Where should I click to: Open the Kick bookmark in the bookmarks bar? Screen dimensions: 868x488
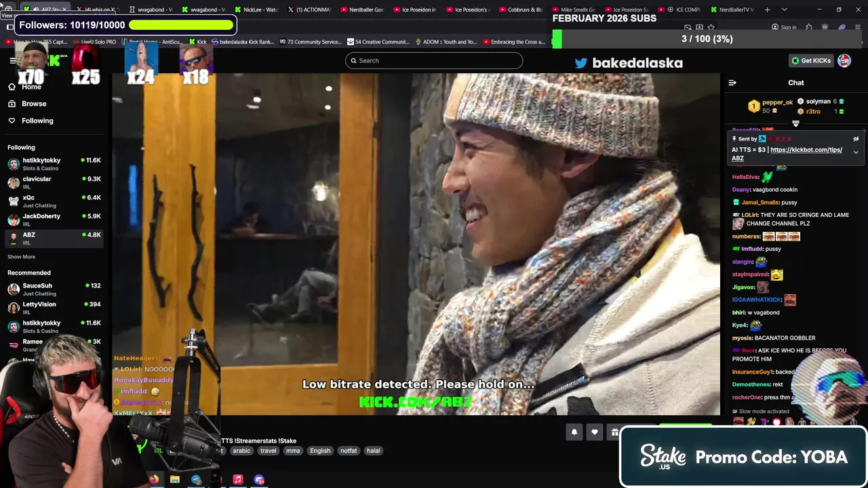[x=197, y=42]
